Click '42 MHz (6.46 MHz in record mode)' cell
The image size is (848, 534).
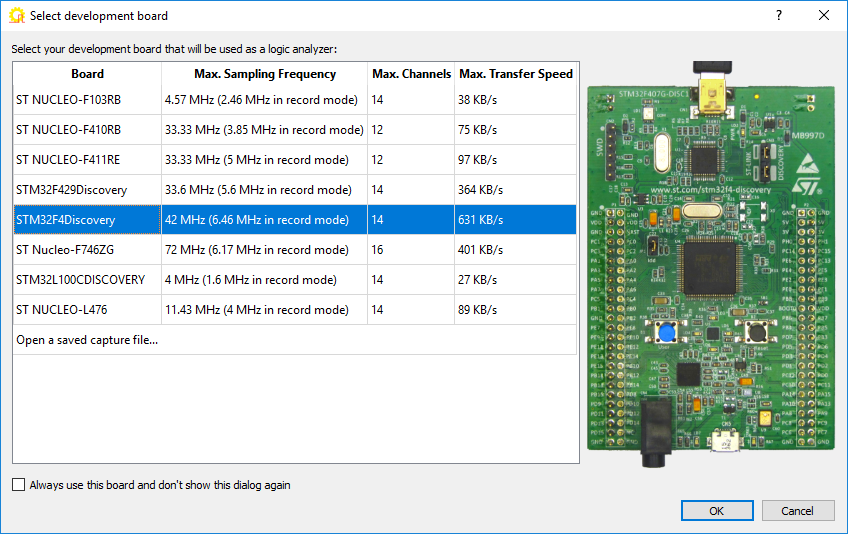coord(264,220)
